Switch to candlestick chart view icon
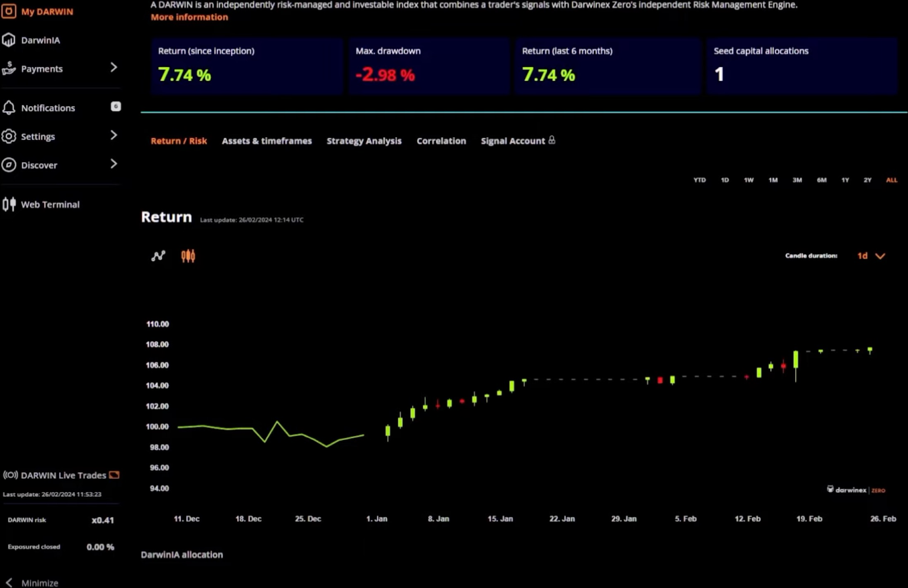Viewport: 908px width, 588px height. [x=188, y=256]
